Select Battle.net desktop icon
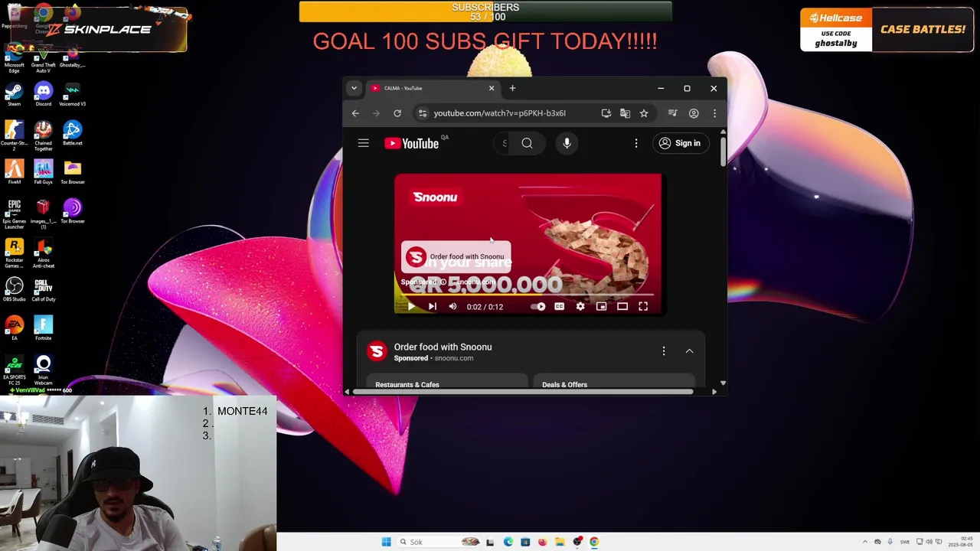 (72, 134)
